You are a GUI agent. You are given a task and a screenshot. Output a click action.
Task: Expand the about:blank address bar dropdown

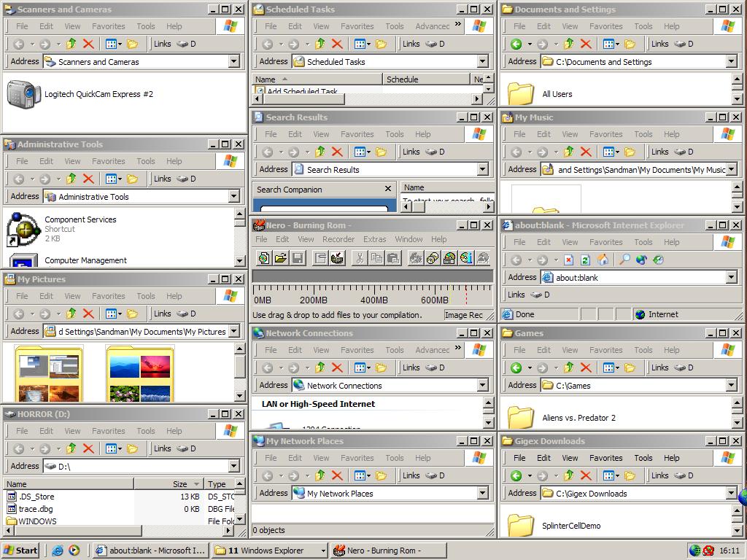tap(731, 277)
